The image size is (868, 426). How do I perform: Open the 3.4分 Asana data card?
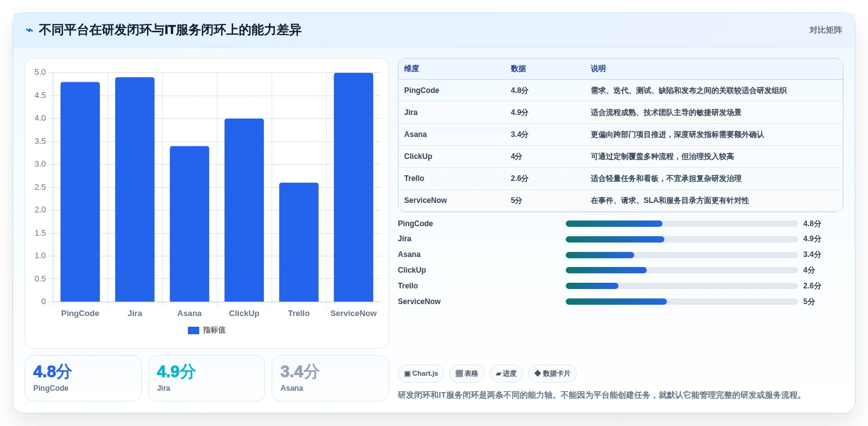[x=330, y=378]
